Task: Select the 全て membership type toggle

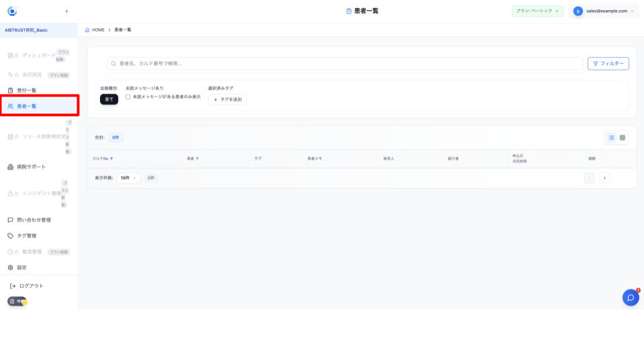Action: pos(109,99)
